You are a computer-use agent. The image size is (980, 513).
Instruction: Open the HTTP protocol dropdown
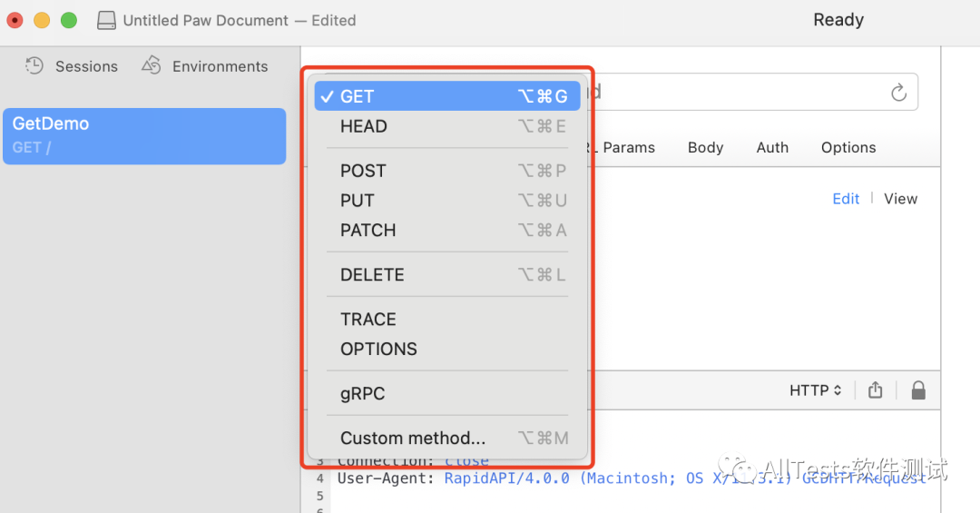815,390
